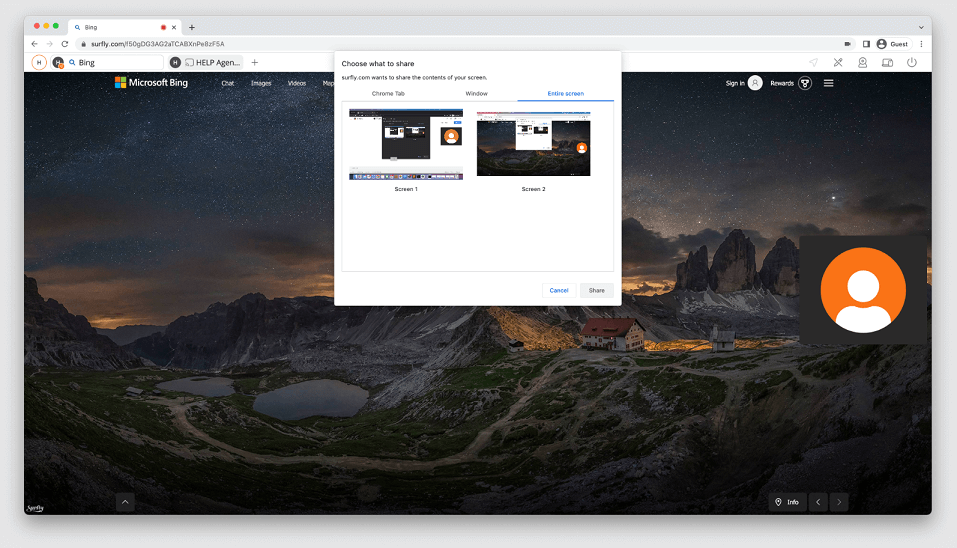The width and height of the screenshot is (957, 548).
Task: Click the webcam video chat icon
Action: (x=862, y=62)
